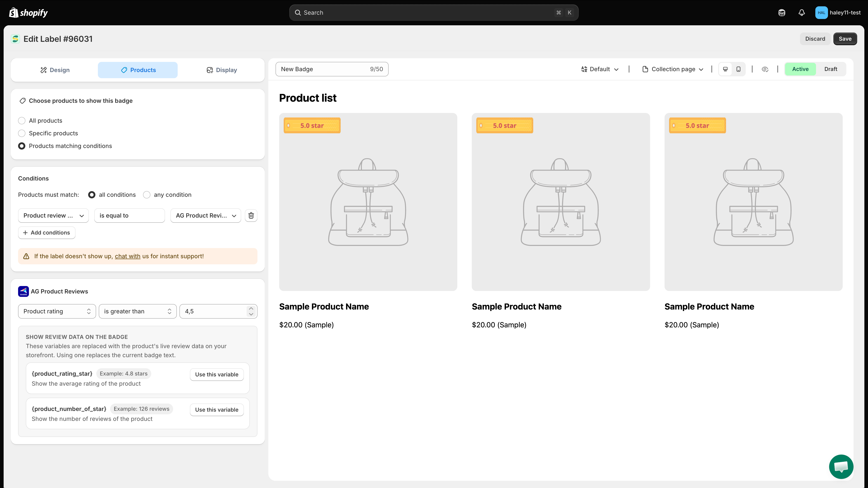868x488 pixels.
Task: Click the search magnifier icon
Action: coord(298,13)
